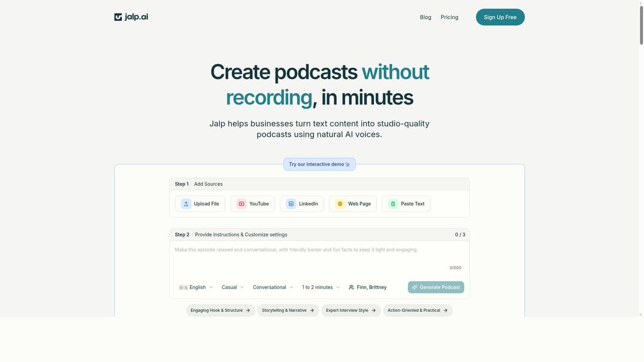Choose the Paste Text source icon

pyautogui.click(x=393, y=203)
